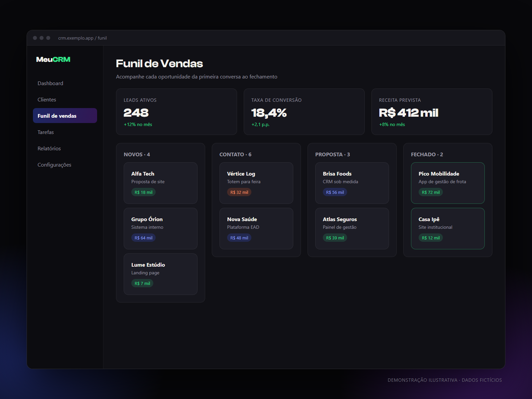532x399 pixels.
Task: Open Tarefas from the sidebar
Action: pos(65,132)
